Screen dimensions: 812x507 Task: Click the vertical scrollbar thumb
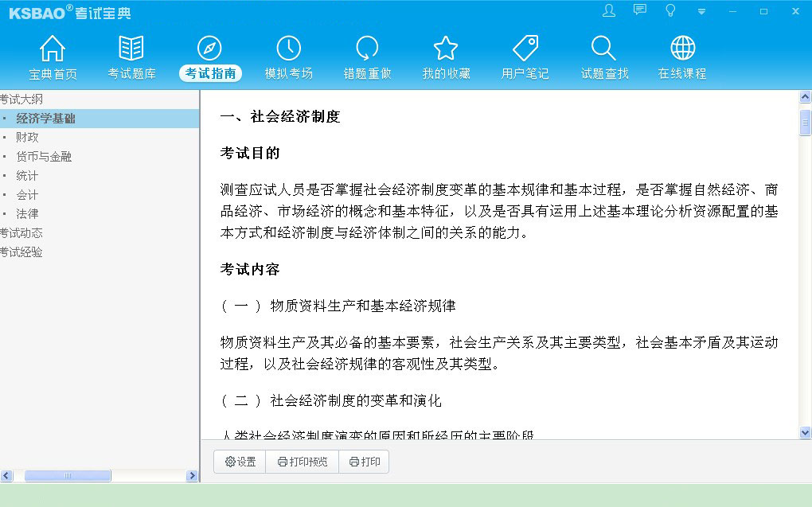point(806,123)
